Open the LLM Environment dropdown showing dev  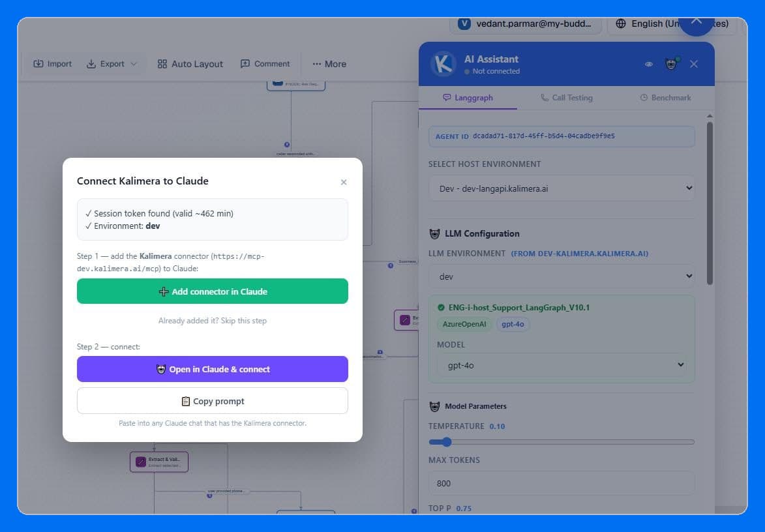[x=562, y=276]
